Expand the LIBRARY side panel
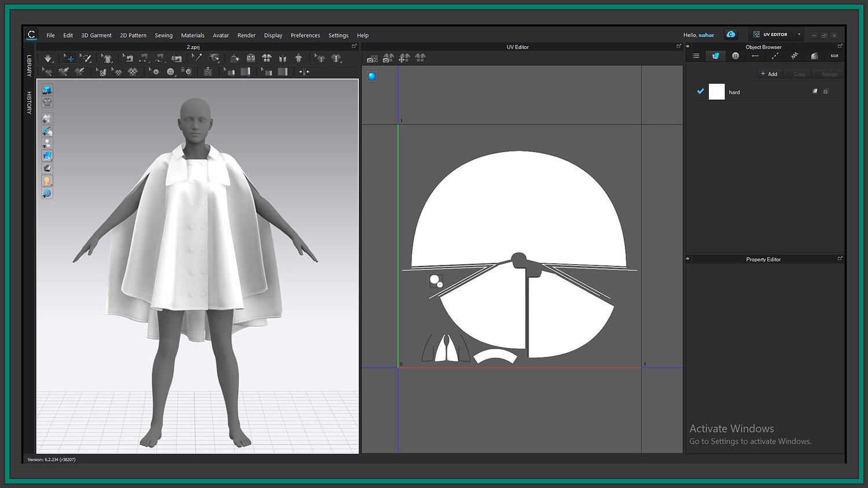The height and width of the screenshot is (488, 868). tap(29, 66)
